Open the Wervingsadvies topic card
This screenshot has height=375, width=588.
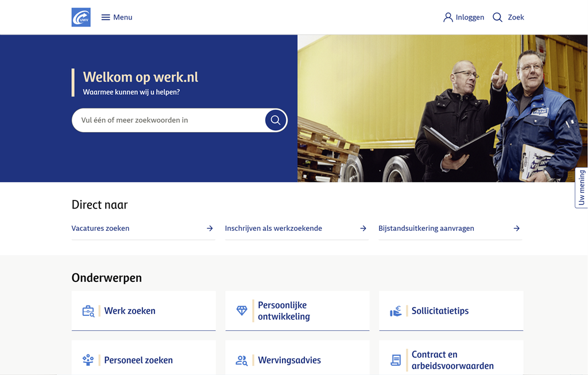[297, 360]
